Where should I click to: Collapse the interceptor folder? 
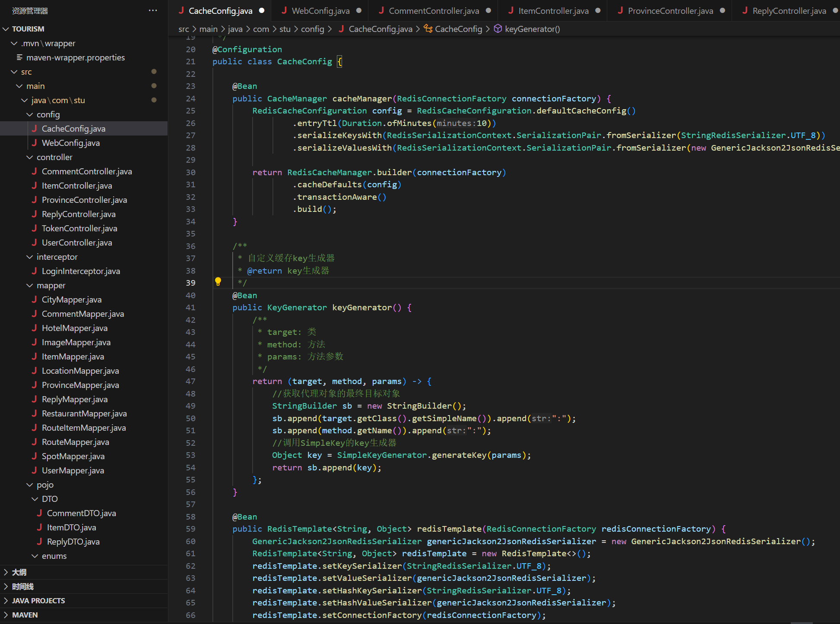click(x=30, y=257)
